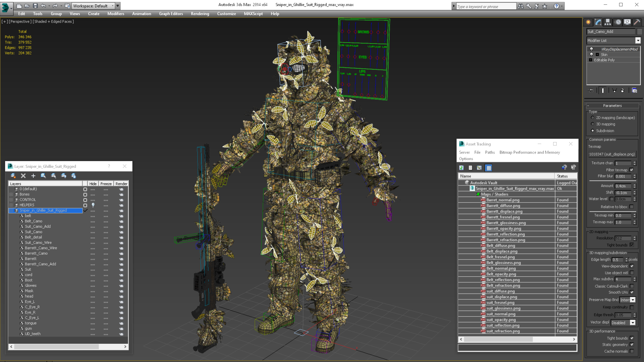Open Vector displ Disabled dropdown
The width and height of the screenshot is (644, 362).
click(x=623, y=322)
